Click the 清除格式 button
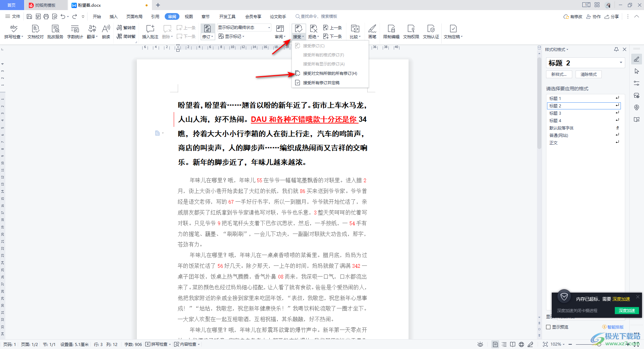Viewport: 644px width, 349px height. [x=589, y=74]
